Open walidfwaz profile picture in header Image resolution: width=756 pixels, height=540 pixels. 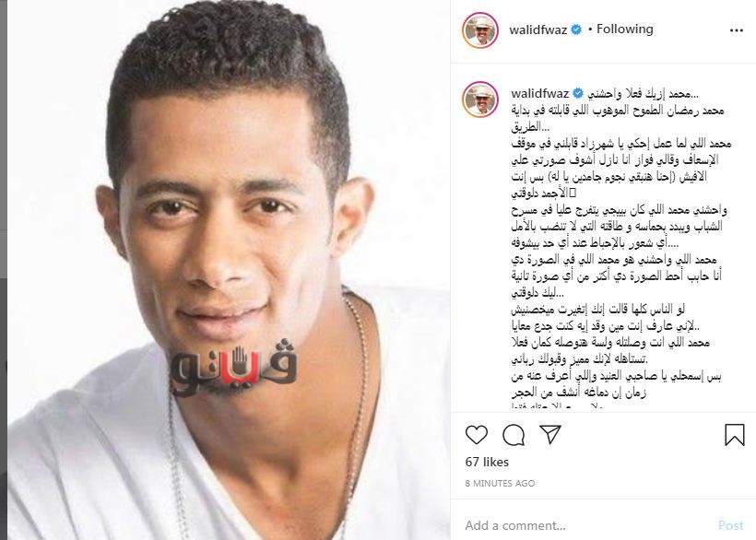480,29
